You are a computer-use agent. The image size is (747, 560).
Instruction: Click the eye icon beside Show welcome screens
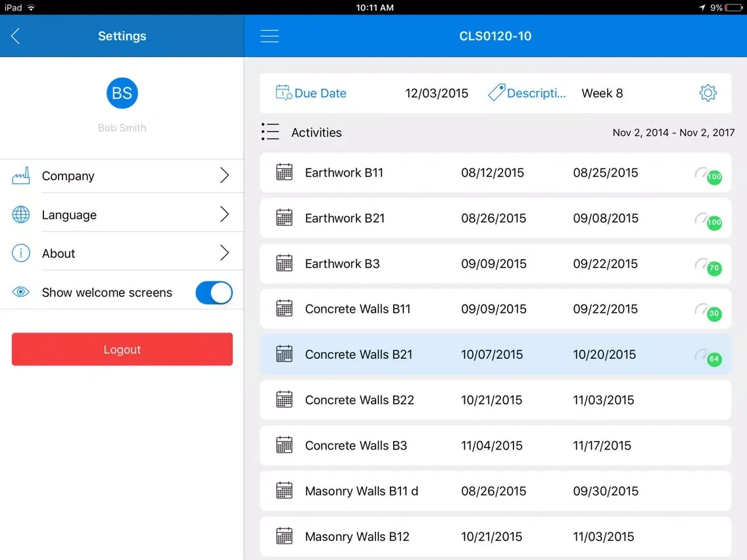[x=21, y=292]
